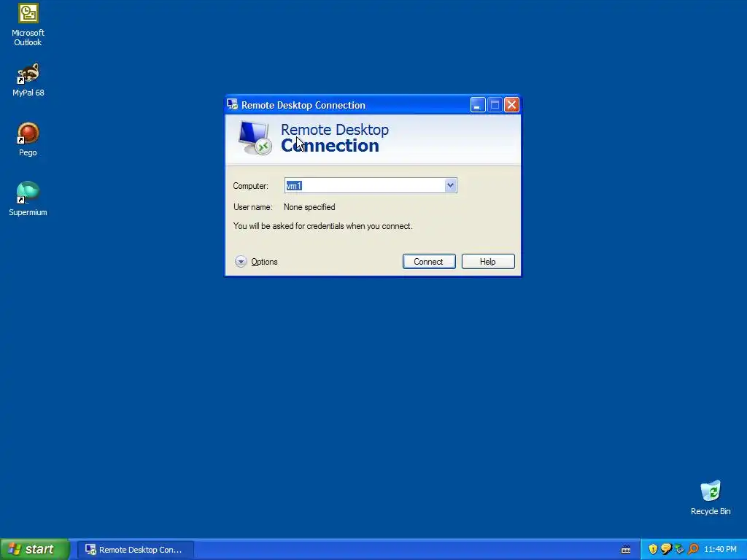Click the credentials notice text
Screen dimensions: 747x560
(322, 226)
